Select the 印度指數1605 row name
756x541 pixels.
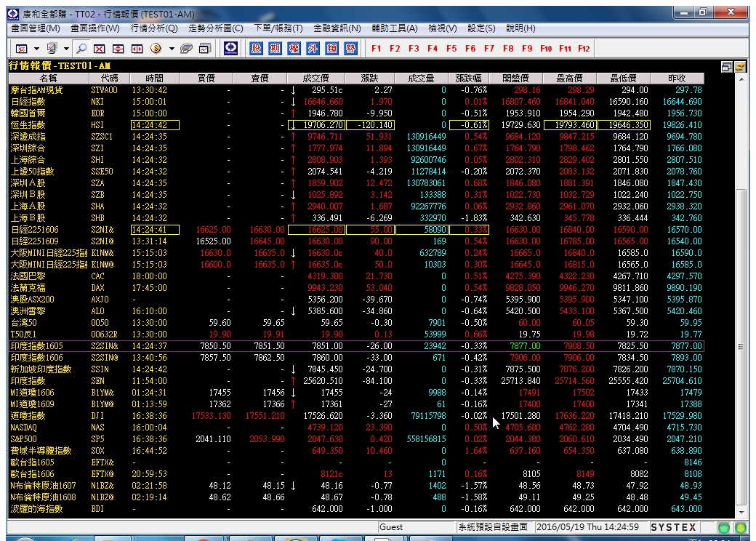click(x=36, y=346)
